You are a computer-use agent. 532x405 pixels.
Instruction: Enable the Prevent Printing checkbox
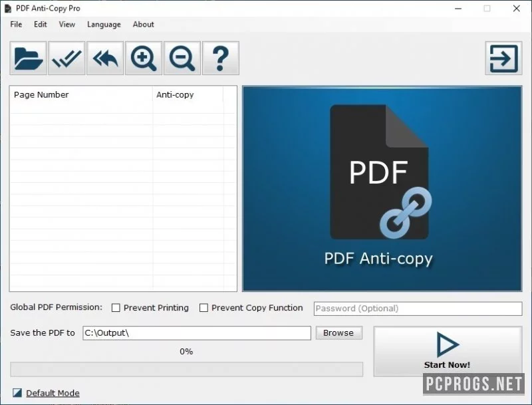point(116,308)
